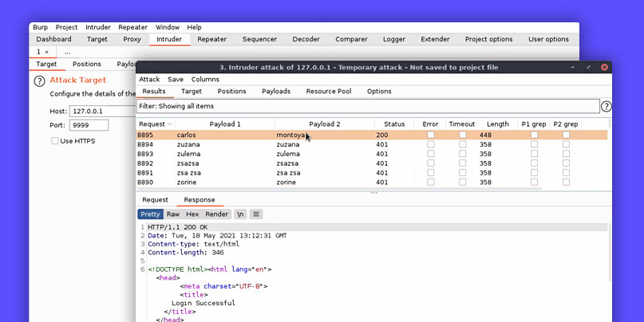Image resolution: width=644 pixels, height=322 pixels.
Task: Minimize the Intruder attack window
Action: point(572,67)
